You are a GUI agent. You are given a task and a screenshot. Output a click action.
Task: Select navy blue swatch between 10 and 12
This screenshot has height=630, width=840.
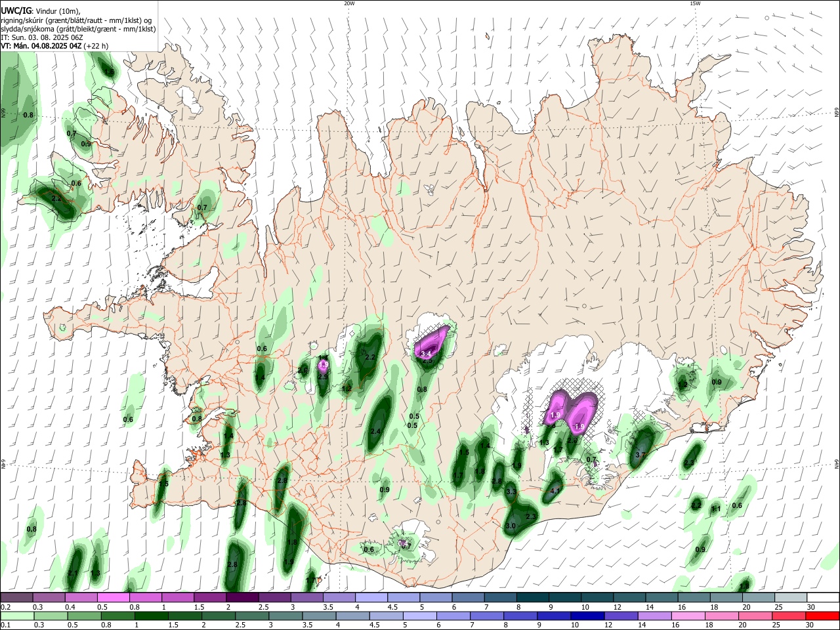coord(587,616)
